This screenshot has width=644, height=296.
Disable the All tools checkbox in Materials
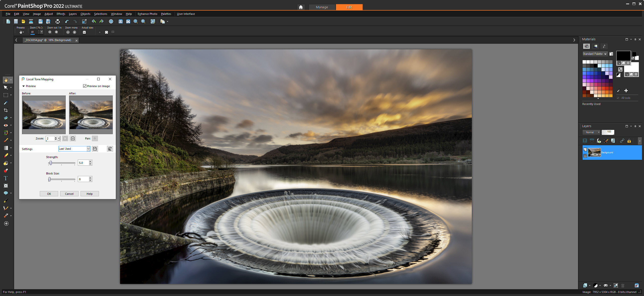click(x=618, y=98)
